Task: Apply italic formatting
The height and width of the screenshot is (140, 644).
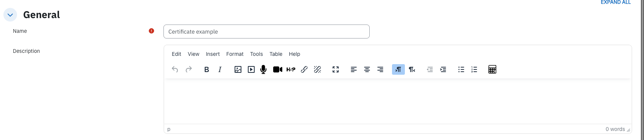Action: (x=220, y=69)
